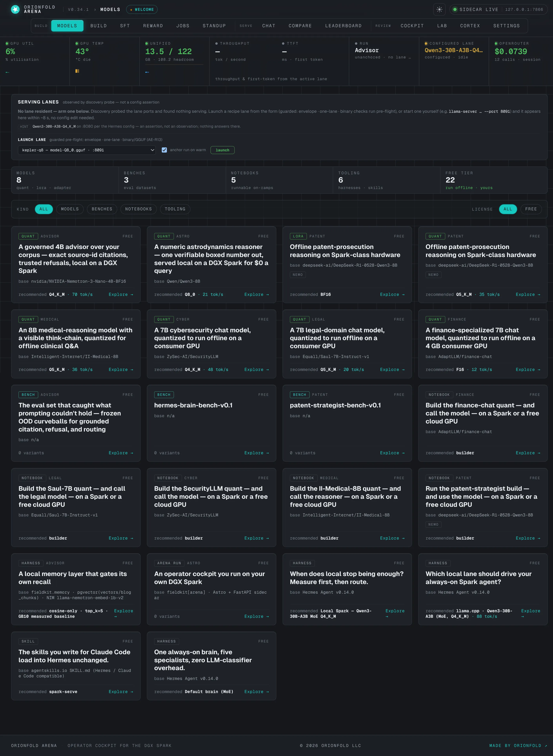The image size is (553, 756).
Task: Go to the Standup tab
Action: click(214, 26)
